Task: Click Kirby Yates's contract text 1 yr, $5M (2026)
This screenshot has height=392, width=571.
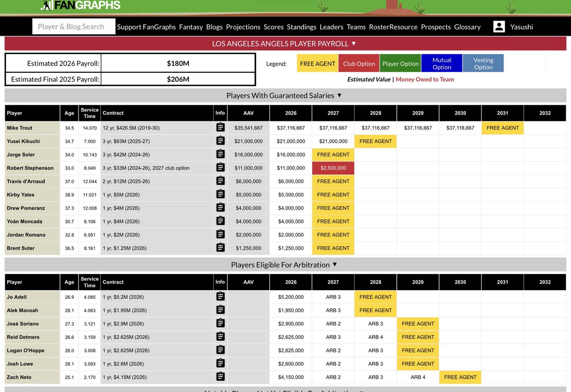Action: click(x=120, y=194)
